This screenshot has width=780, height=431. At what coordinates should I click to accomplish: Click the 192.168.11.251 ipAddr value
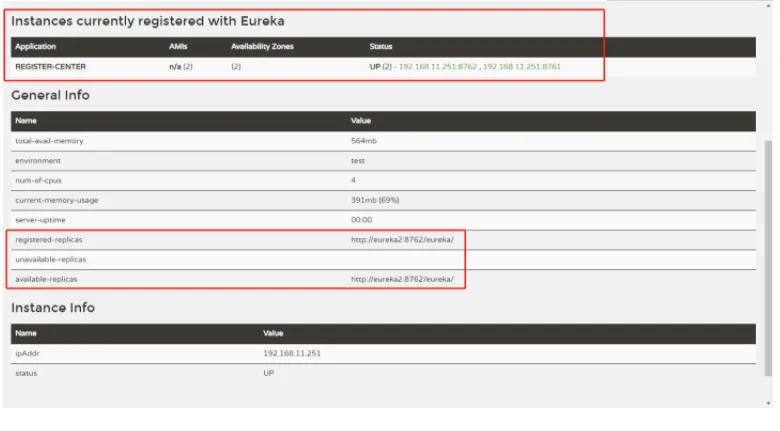pos(292,353)
